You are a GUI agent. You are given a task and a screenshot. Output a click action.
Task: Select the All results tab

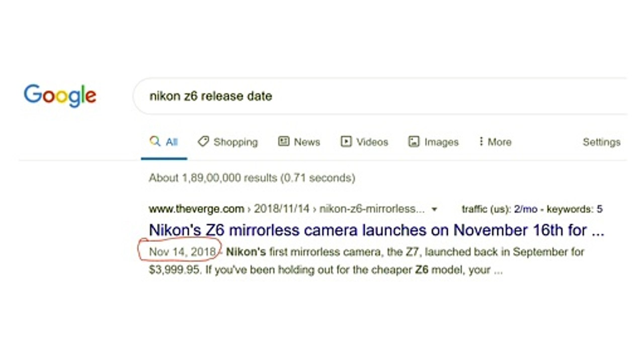click(x=164, y=142)
